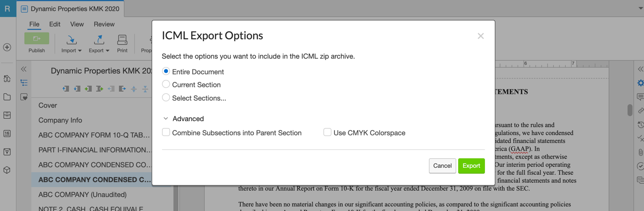This screenshot has width=644, height=211.
Task: Click the settings gear in right panel
Action: [x=640, y=83]
